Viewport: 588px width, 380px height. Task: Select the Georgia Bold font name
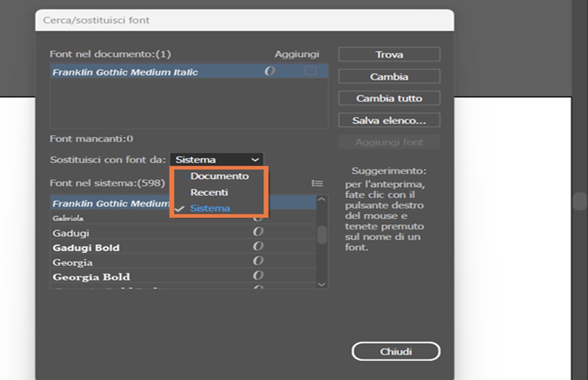click(91, 277)
